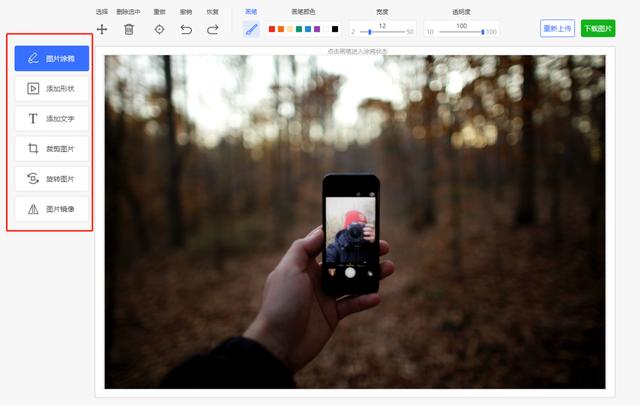Pick the orange brush color swatch
This screenshot has width=640, height=405.
click(281, 29)
